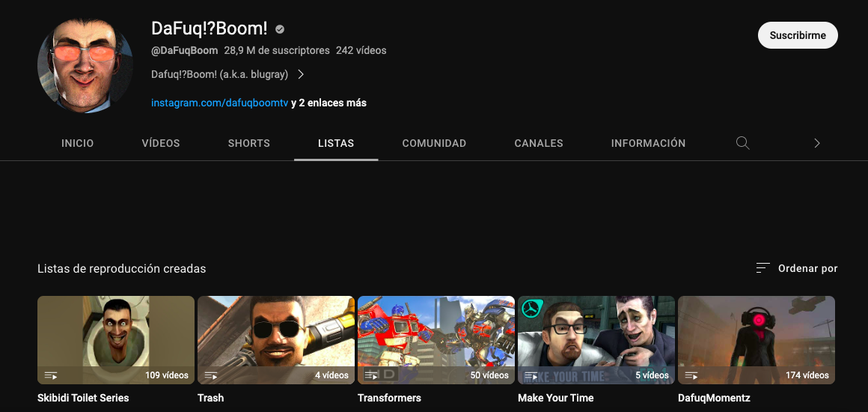Screen dimensions: 868x412
Task: Go to the INFORMACIÓN tab
Action: [x=648, y=143]
